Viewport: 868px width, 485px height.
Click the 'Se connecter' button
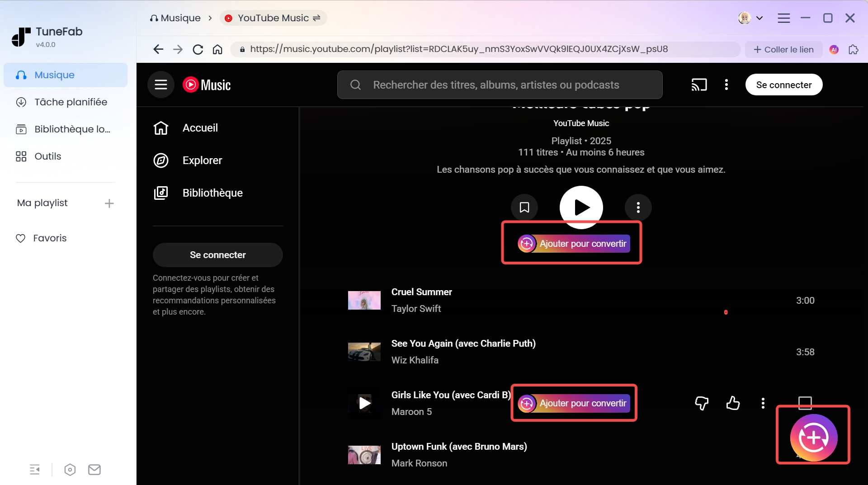784,85
